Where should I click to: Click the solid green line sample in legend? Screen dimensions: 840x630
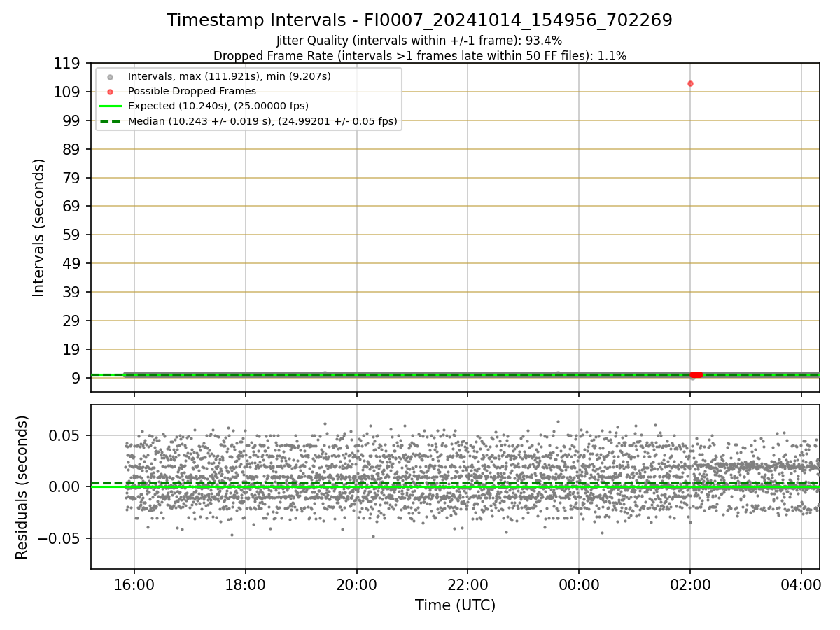110,106
